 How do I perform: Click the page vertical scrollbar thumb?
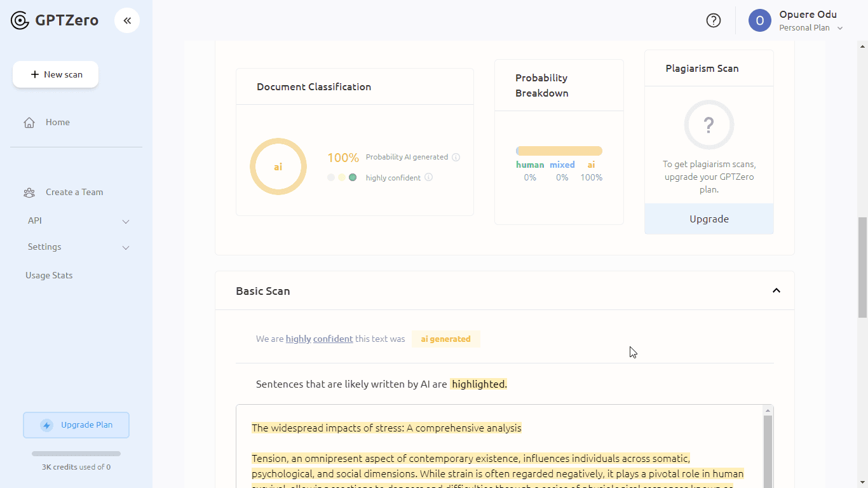click(862, 268)
